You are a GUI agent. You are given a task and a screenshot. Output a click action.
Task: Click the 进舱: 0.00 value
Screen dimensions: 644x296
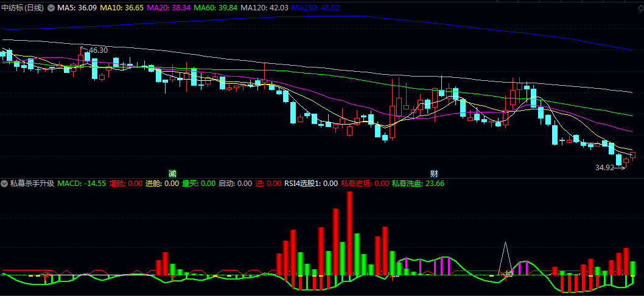coord(163,184)
